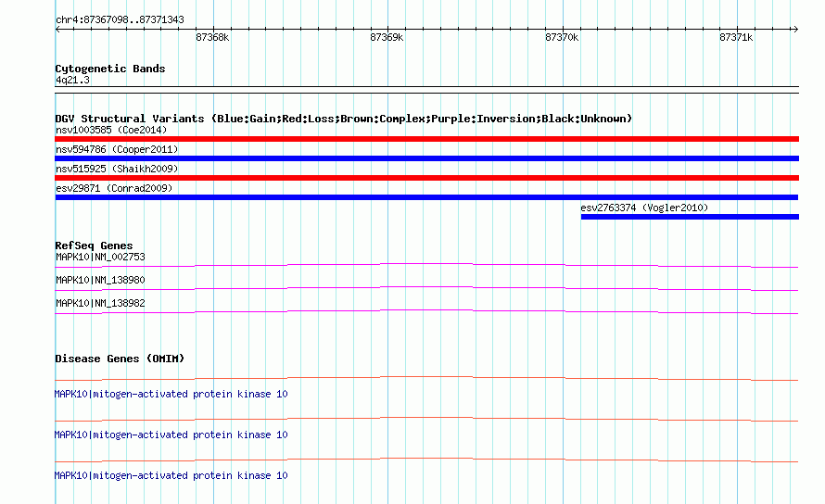Select the esv29871 (Conrad2009) blue gain bar

[426, 197]
